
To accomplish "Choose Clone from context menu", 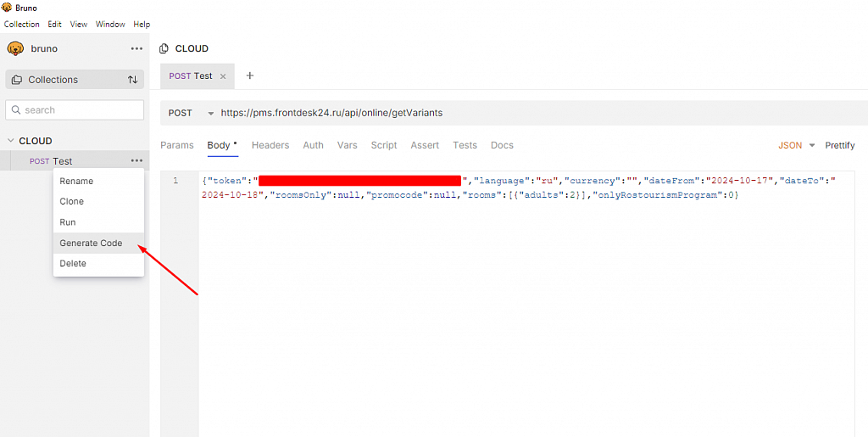I will [x=98, y=202].
